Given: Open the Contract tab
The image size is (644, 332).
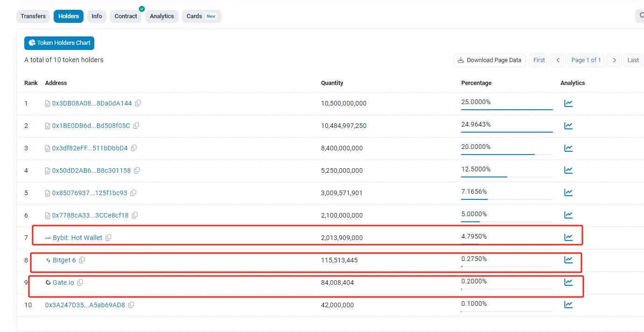Looking at the screenshot, I should (x=126, y=16).
